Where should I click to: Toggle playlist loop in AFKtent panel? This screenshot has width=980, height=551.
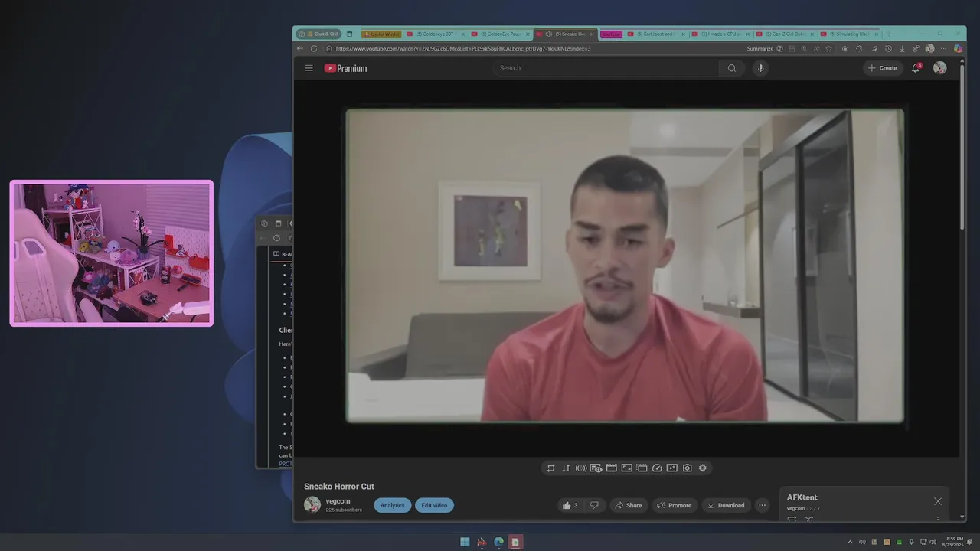(x=792, y=519)
